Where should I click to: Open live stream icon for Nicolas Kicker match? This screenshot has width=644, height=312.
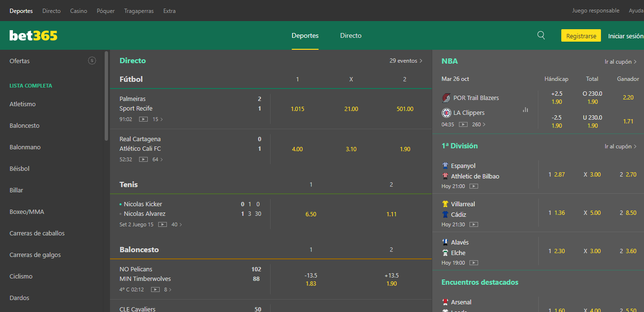(163, 224)
